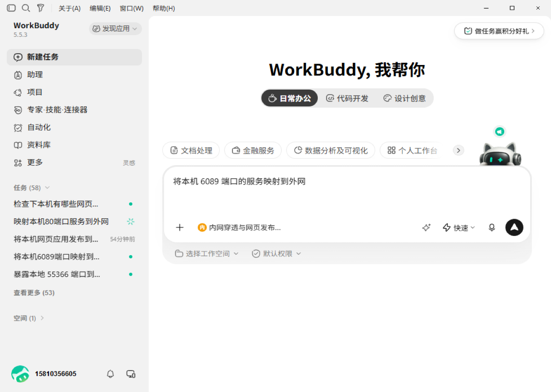The width and height of the screenshot is (551, 392).
Task: Open the 快速 speed dropdown
Action: tap(459, 227)
